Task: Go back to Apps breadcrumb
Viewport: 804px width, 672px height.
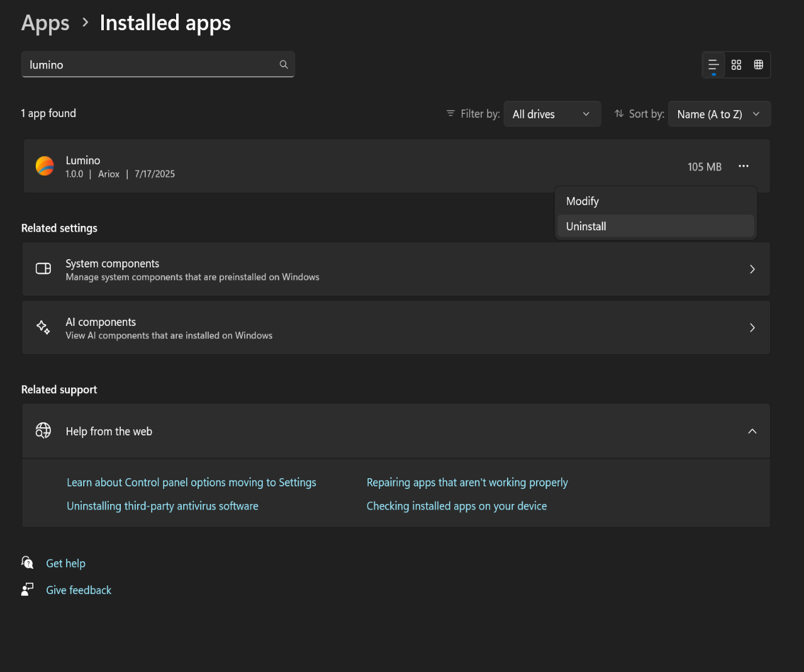Action: (45, 23)
